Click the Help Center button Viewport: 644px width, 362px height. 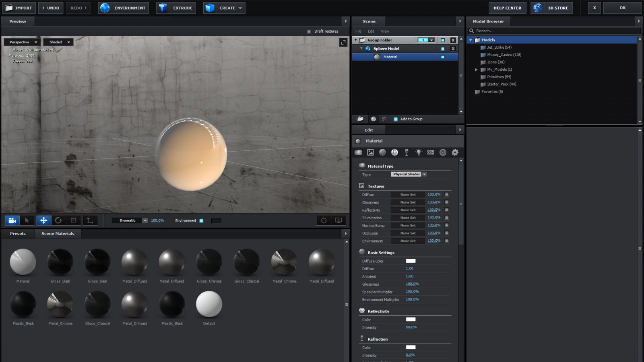click(507, 8)
